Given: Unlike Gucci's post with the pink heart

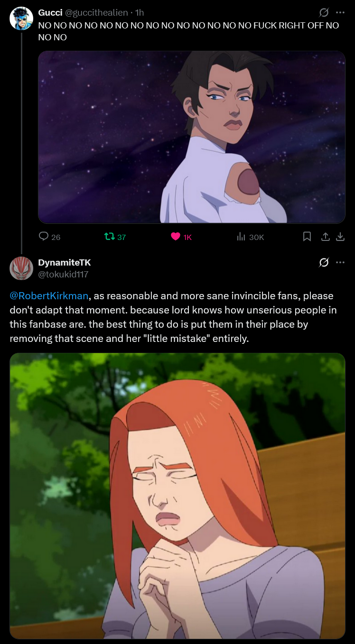Looking at the screenshot, I should [176, 236].
